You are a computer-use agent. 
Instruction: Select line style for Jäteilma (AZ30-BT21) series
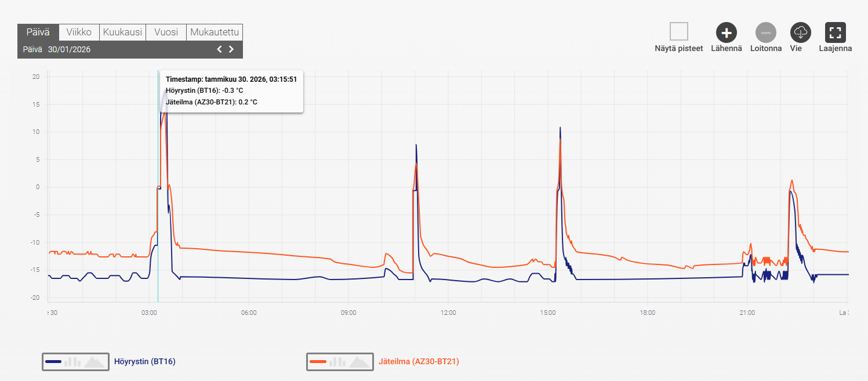click(318, 361)
